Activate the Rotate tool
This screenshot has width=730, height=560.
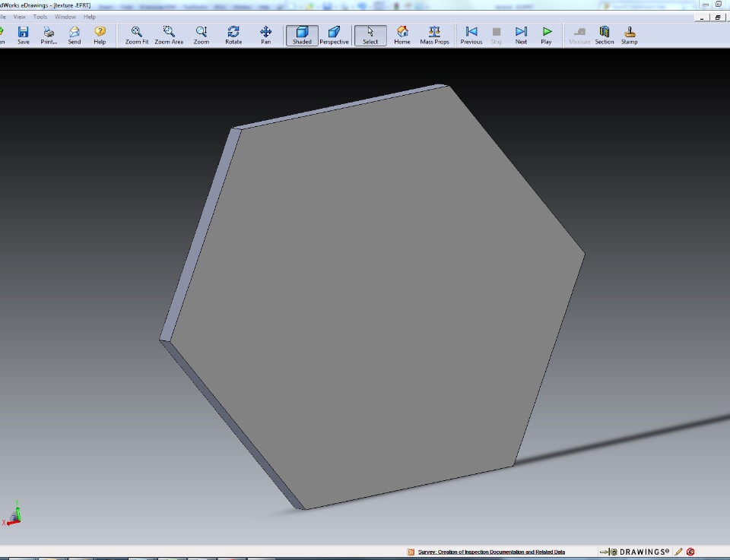tap(233, 35)
